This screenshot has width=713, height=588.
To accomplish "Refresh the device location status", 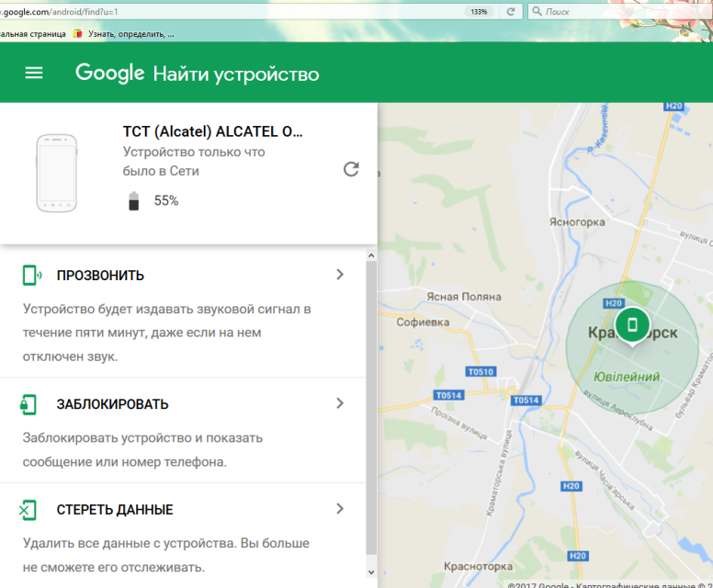I will pos(351,169).
